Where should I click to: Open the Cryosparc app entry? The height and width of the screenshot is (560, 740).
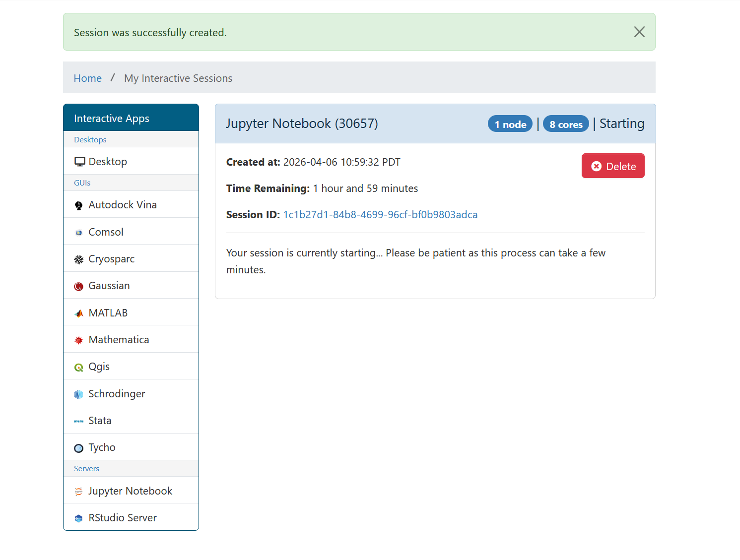131,258
